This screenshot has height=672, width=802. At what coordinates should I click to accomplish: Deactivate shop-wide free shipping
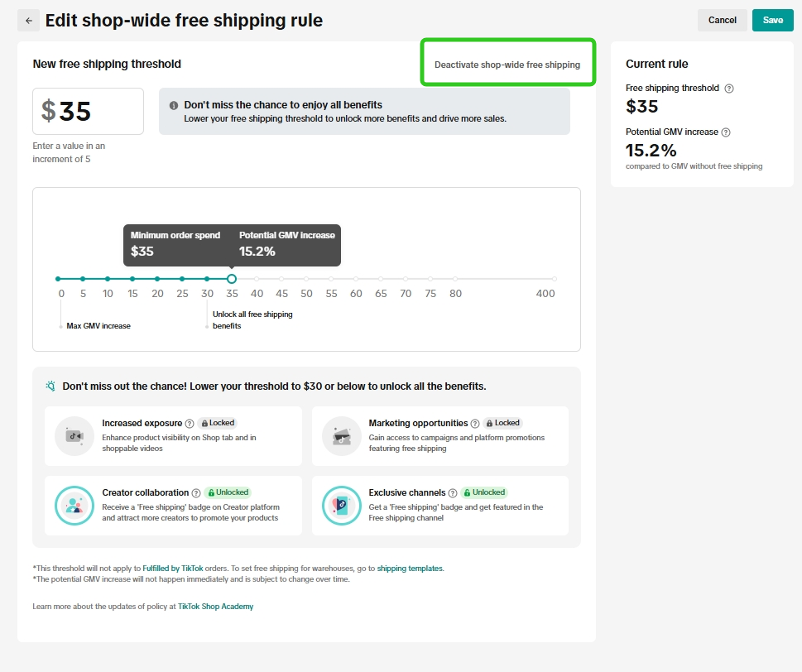[x=507, y=65]
